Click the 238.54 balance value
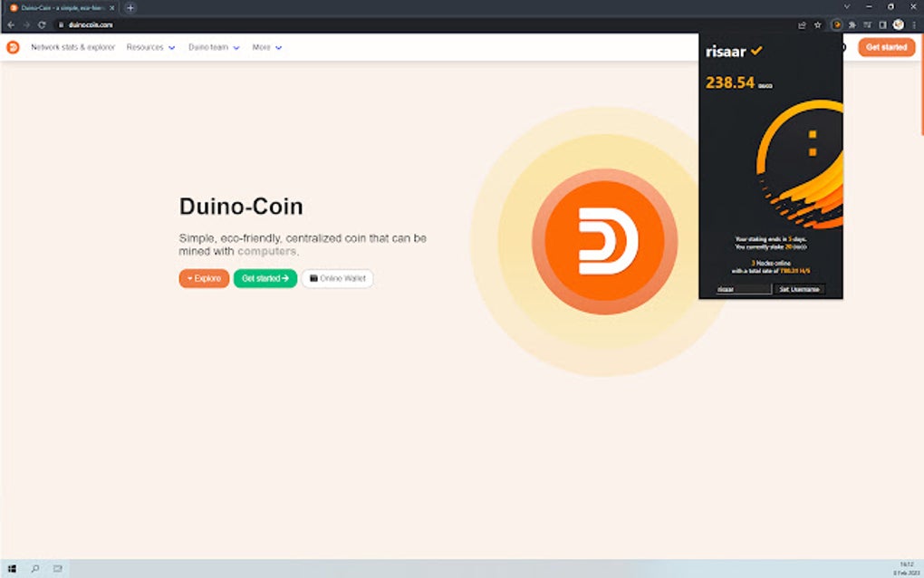Image resolution: width=924 pixels, height=578 pixels. [x=730, y=82]
